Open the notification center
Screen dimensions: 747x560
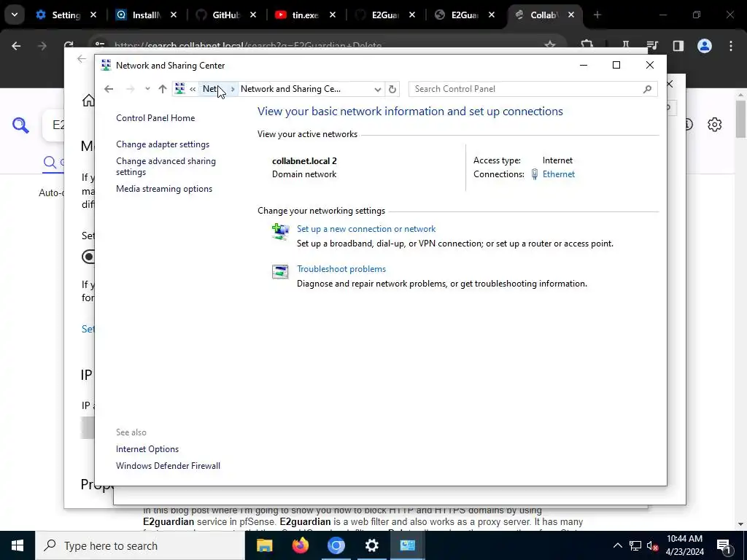pos(724,546)
